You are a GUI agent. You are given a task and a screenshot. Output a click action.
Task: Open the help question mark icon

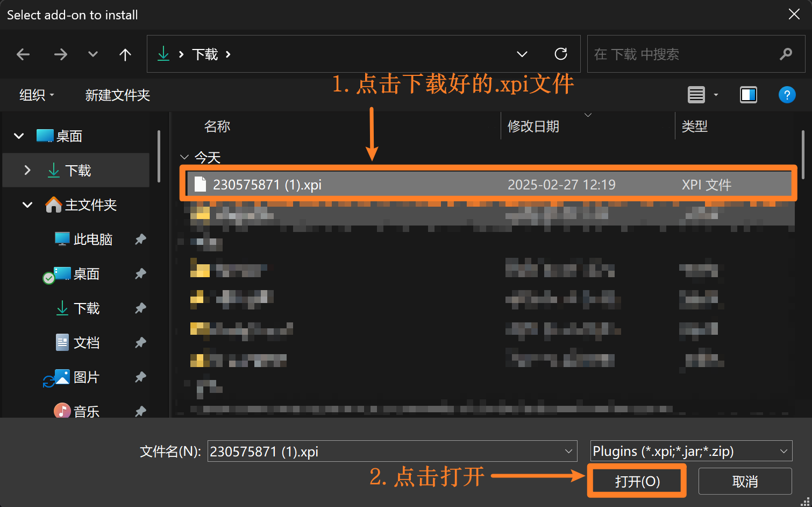point(787,95)
